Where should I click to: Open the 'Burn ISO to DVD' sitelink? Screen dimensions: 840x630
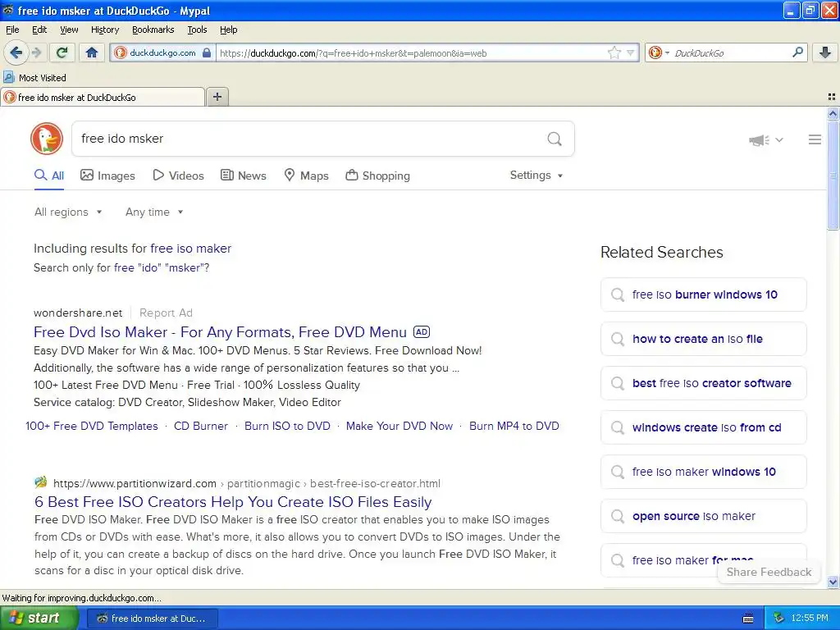[x=288, y=426]
